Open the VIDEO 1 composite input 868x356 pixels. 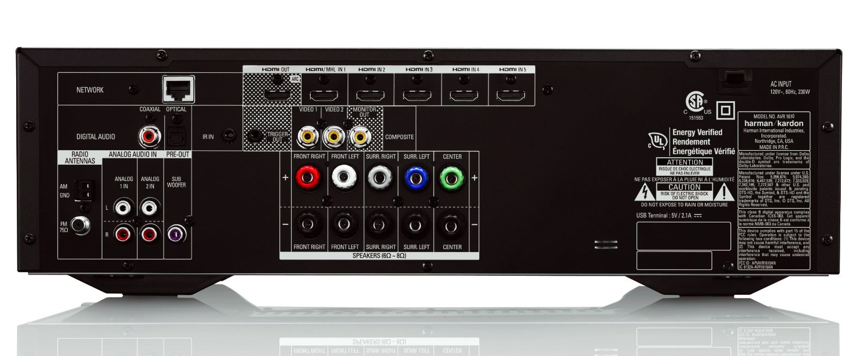point(308,135)
